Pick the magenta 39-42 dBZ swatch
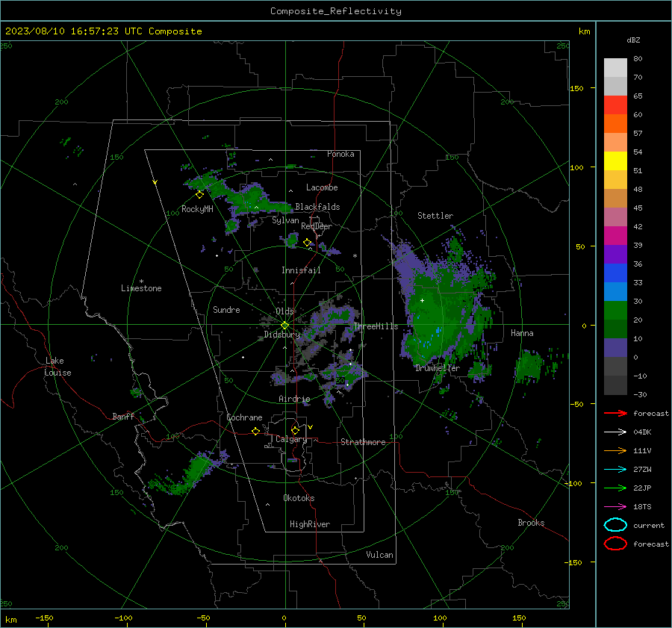The height and width of the screenshot is (628, 672). [x=615, y=236]
